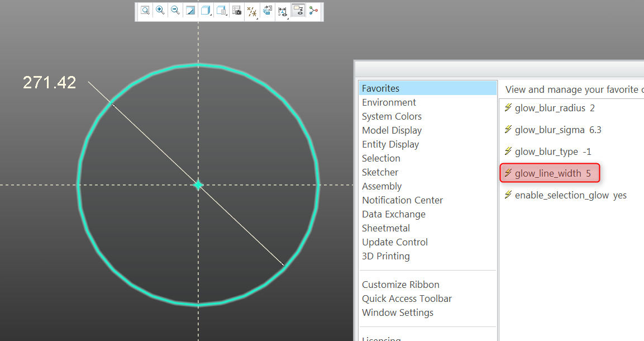Click the Refit zoom icon
This screenshot has width=644, height=341.
click(x=145, y=11)
